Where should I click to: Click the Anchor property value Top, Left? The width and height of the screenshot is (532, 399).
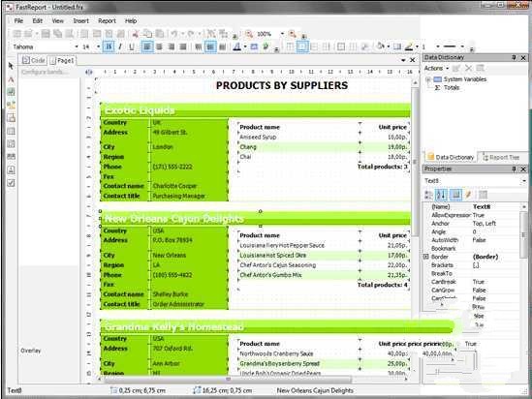(x=484, y=224)
